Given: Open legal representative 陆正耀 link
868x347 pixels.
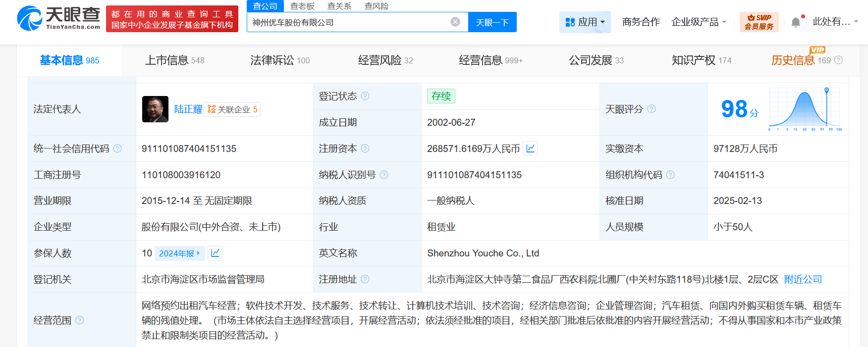Looking at the screenshot, I should coord(188,109).
